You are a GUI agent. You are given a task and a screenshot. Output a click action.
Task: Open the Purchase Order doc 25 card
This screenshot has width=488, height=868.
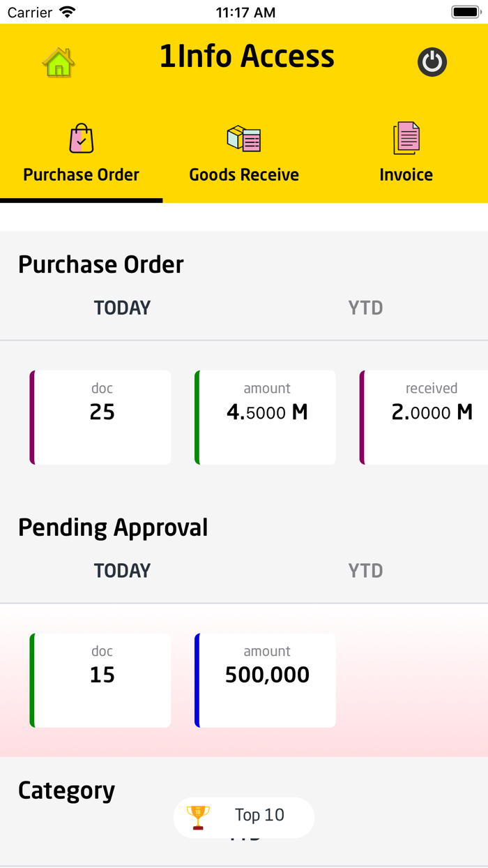click(101, 417)
